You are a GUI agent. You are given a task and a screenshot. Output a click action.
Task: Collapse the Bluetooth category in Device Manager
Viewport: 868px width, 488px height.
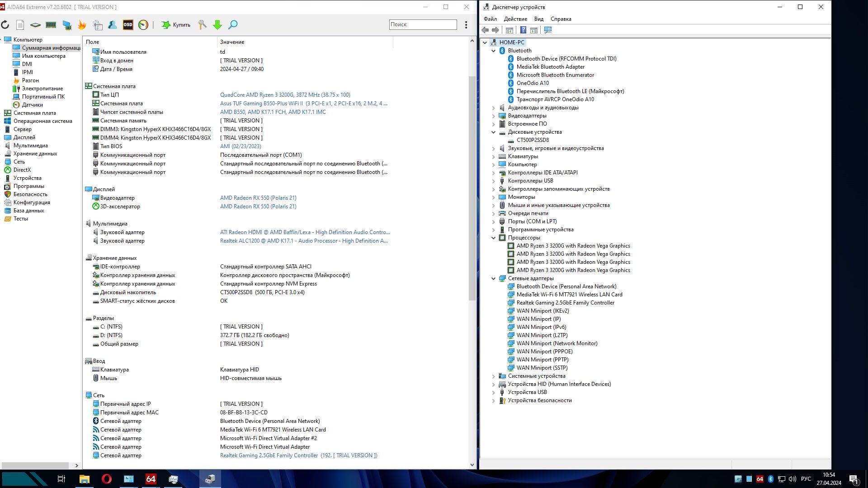[x=494, y=51]
